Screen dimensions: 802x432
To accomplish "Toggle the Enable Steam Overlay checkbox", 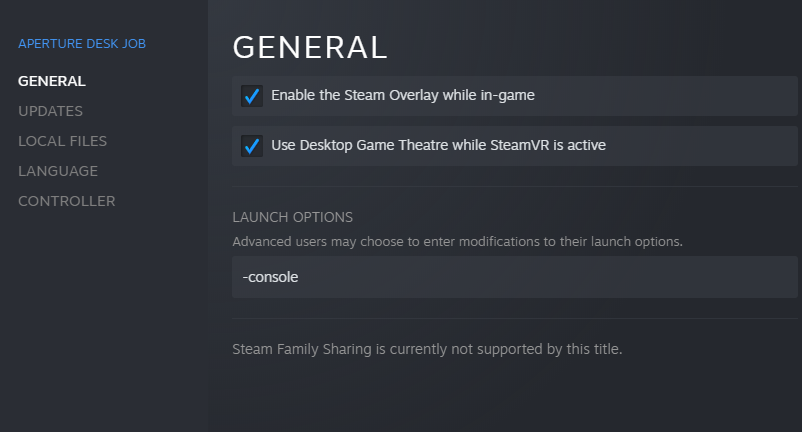I will click(251, 96).
